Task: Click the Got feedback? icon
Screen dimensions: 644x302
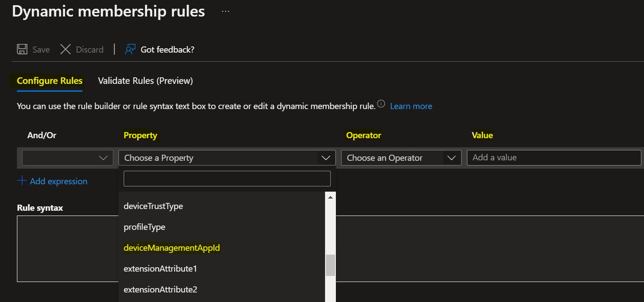Action: (x=129, y=49)
